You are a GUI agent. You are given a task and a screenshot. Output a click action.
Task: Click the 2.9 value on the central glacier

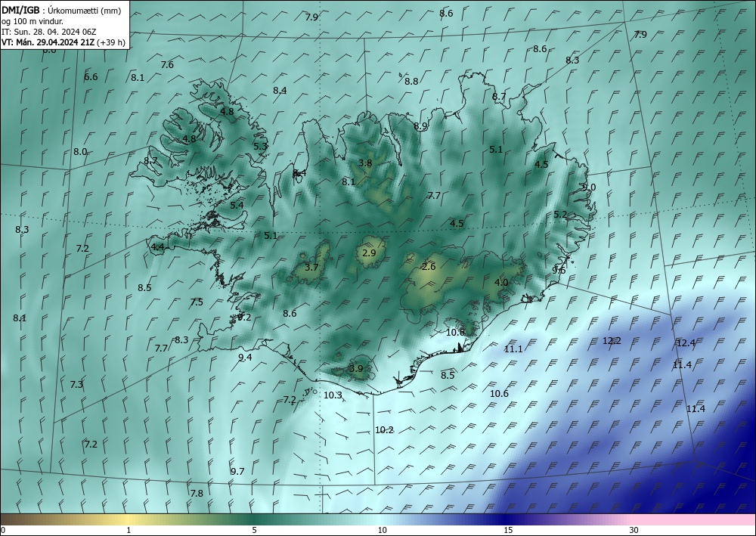[x=370, y=253]
